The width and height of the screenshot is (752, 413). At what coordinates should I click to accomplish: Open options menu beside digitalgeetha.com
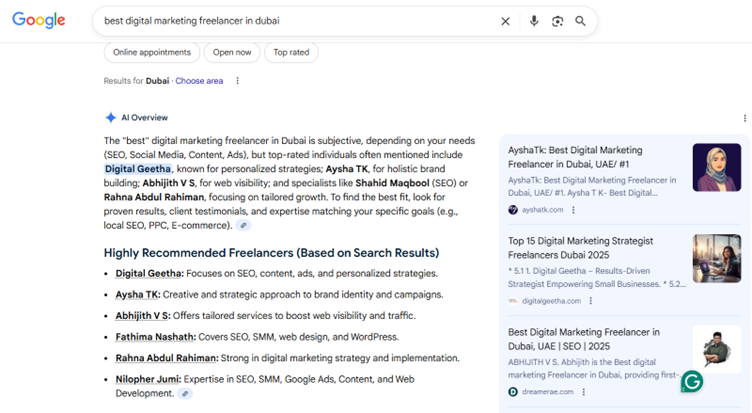point(591,301)
